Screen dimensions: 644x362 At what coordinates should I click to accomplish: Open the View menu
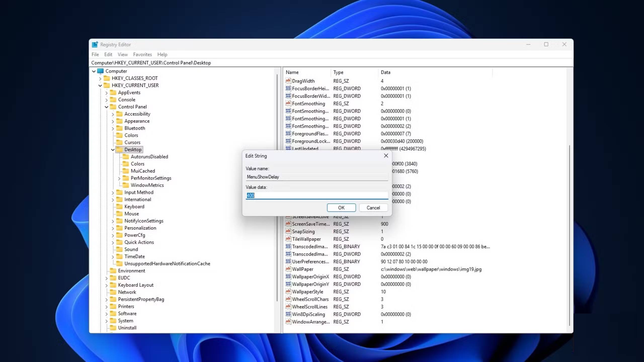coord(123,54)
